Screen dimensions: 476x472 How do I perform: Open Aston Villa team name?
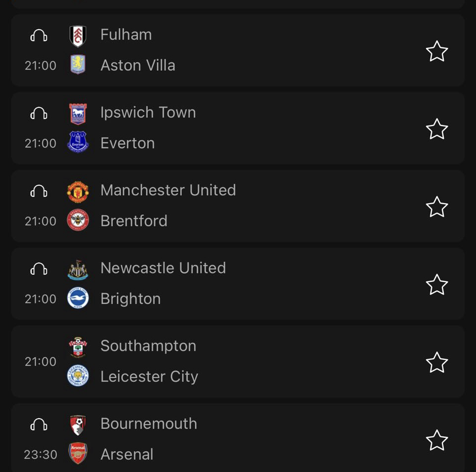click(138, 65)
